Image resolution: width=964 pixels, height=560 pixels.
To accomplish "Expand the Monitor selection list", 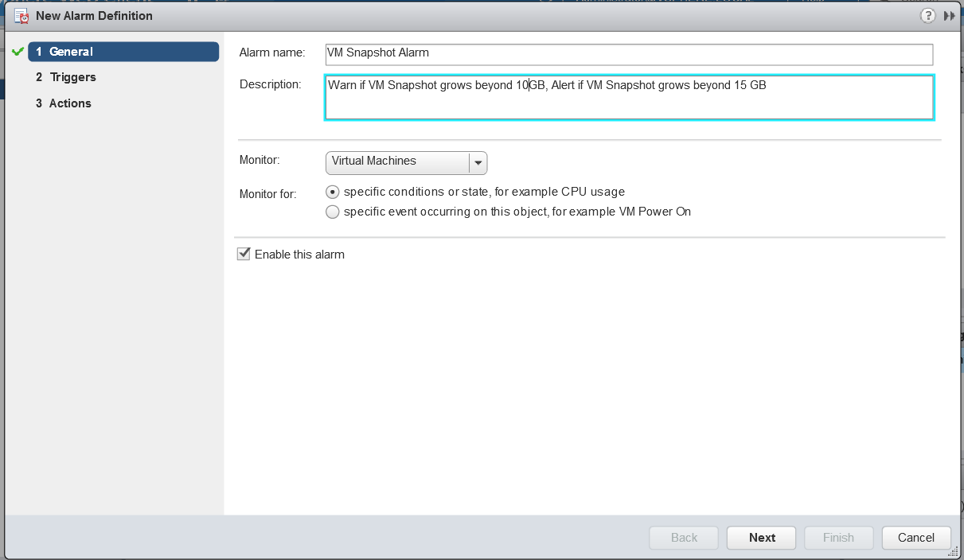I will pos(478,162).
